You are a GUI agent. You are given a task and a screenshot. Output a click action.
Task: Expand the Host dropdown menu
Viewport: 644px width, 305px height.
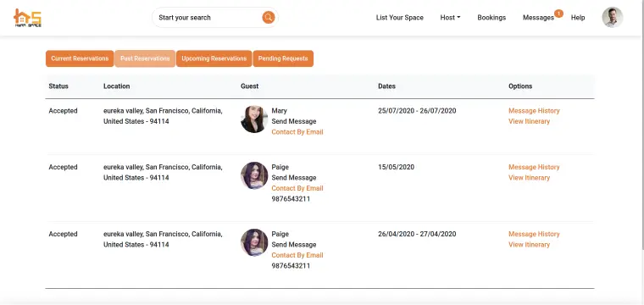pyautogui.click(x=450, y=18)
